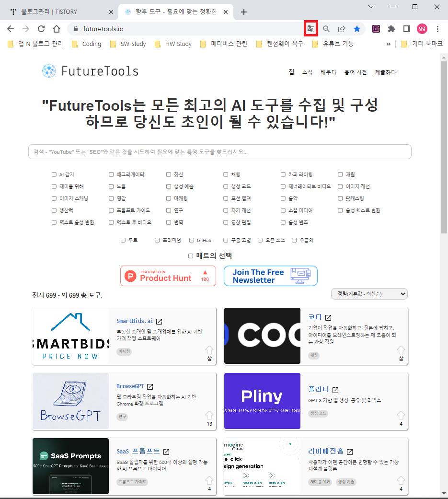
Task: Check the 'GitHub' filter checkbox
Action: 192,240
